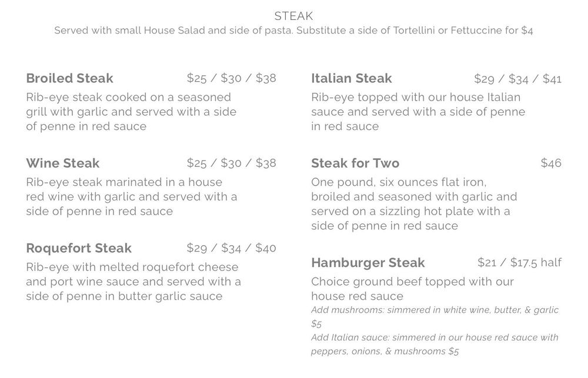Viewport: 588px width, 378px height.
Task: Click the Broiled Steak price $25 / $30 / $38
Action: (x=231, y=78)
